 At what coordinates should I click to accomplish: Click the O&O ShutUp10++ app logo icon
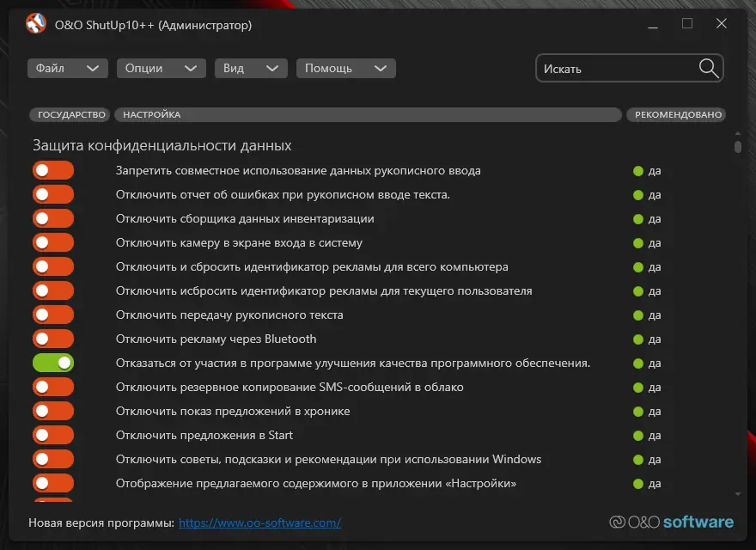pos(37,25)
